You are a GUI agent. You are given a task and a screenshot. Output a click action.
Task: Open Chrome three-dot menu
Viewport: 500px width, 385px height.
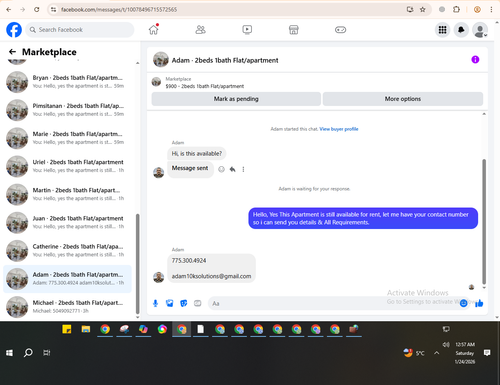(491, 9)
